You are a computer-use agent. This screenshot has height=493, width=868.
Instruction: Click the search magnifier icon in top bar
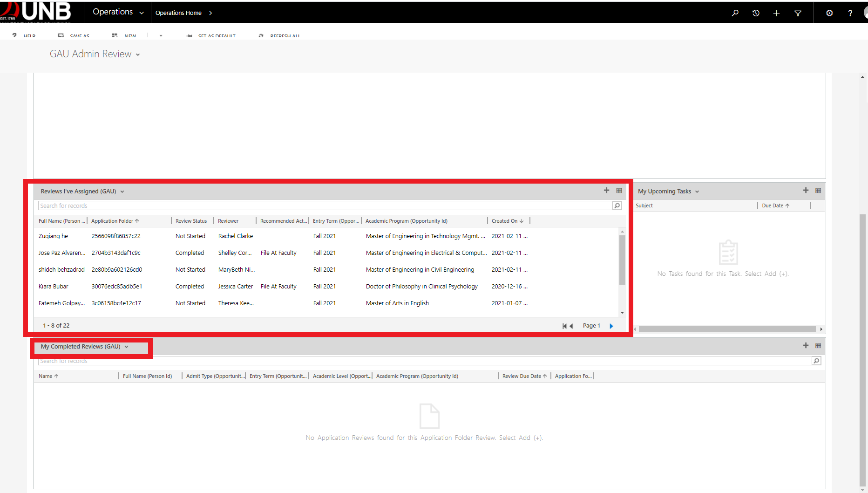click(x=735, y=13)
